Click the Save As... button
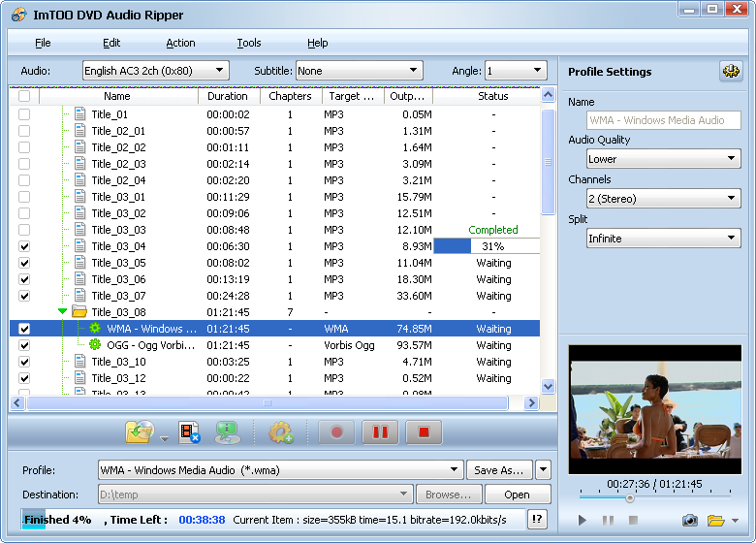This screenshot has height=543, width=756. click(499, 469)
